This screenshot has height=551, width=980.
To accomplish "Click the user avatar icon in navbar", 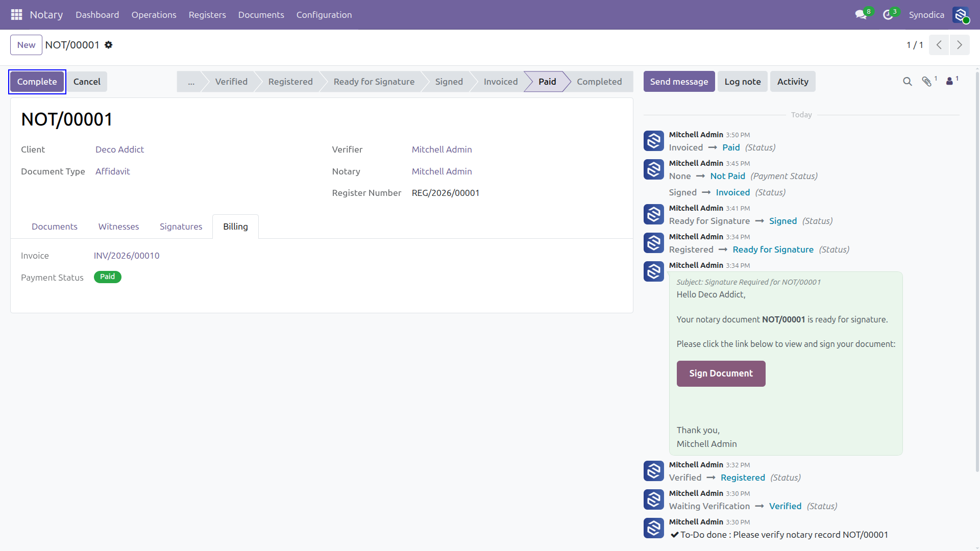I will [961, 15].
